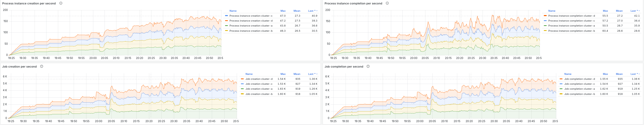Toggle series Job completion cluster-b label

pyautogui.click(x=580, y=94)
